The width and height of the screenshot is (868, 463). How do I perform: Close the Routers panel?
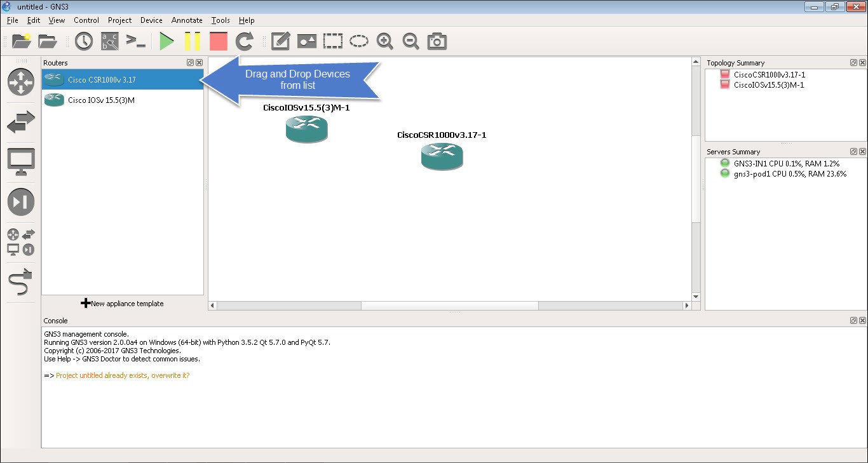pyautogui.click(x=199, y=63)
